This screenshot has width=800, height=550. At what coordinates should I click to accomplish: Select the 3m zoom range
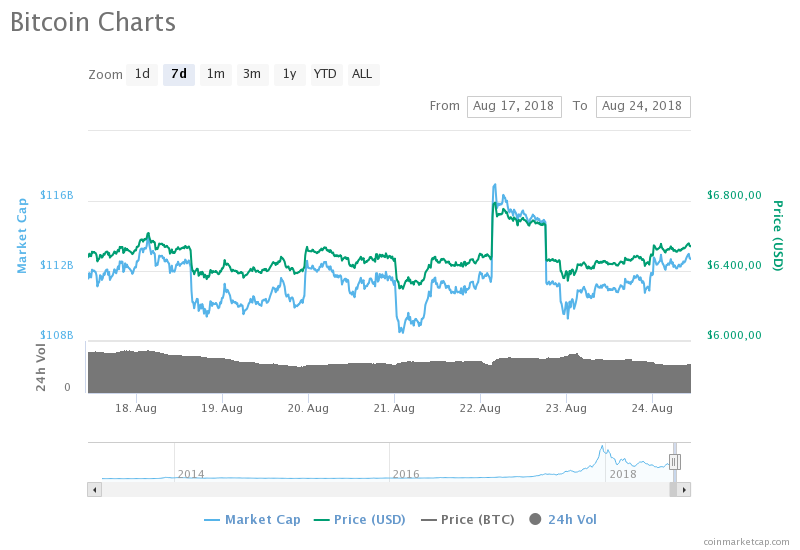(253, 74)
